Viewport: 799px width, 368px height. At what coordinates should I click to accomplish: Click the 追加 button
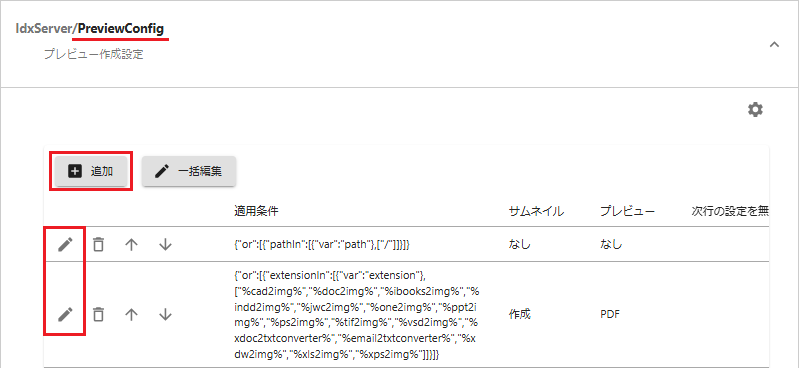(91, 171)
